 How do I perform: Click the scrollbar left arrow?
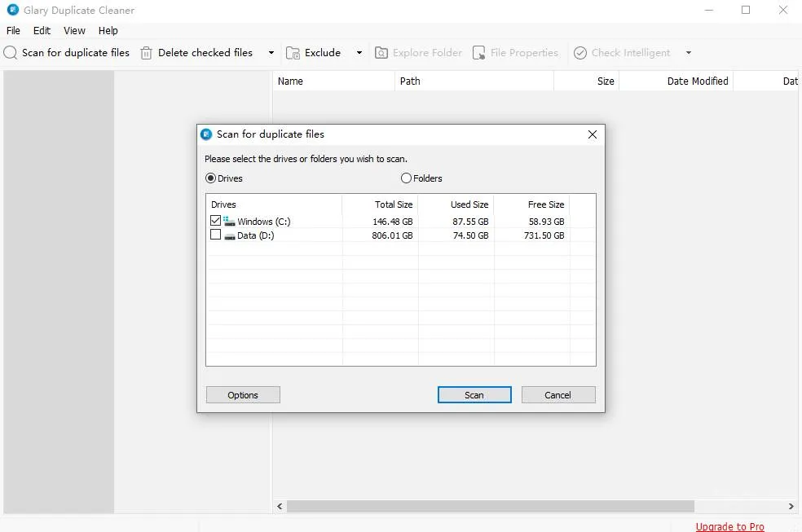(x=280, y=507)
